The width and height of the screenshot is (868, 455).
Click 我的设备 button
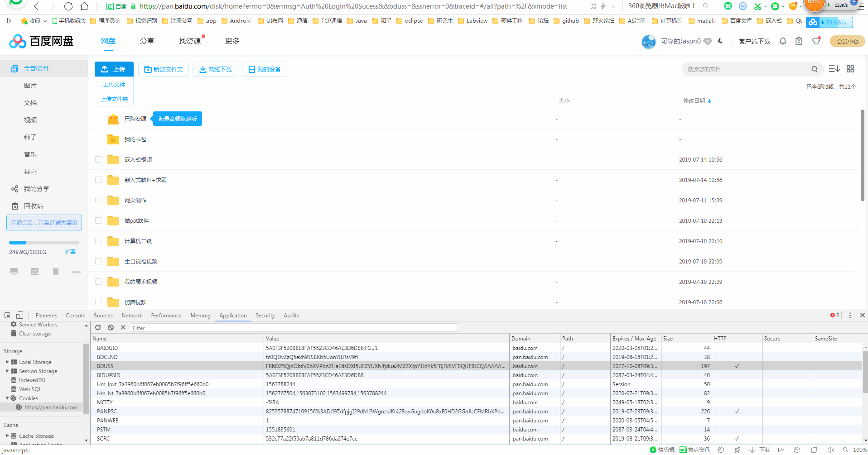(x=264, y=69)
